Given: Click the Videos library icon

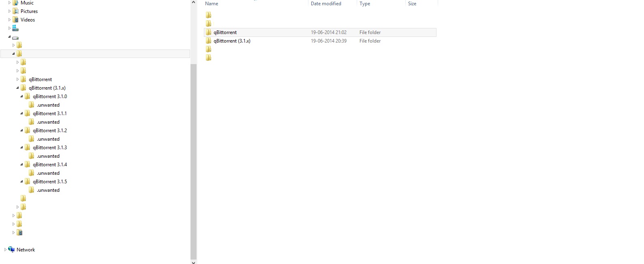Looking at the screenshot, I should pos(15,20).
